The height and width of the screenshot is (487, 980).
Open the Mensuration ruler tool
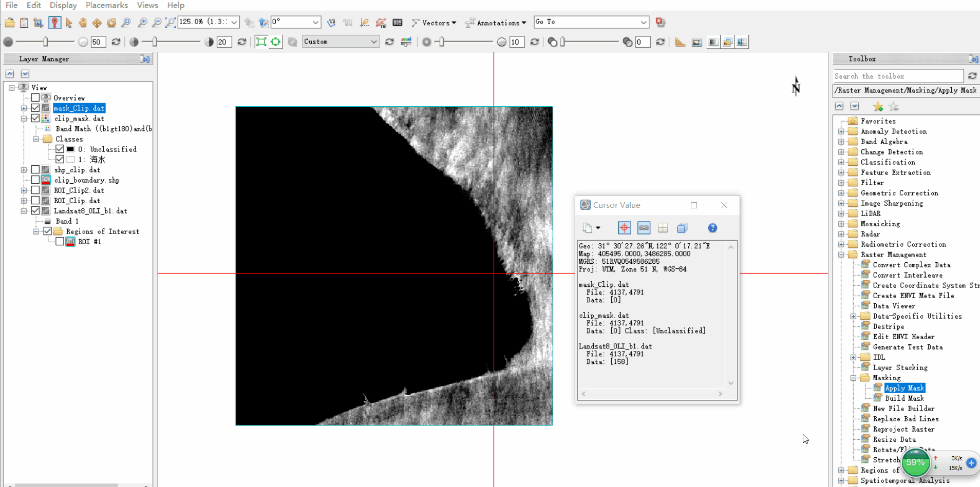680,42
